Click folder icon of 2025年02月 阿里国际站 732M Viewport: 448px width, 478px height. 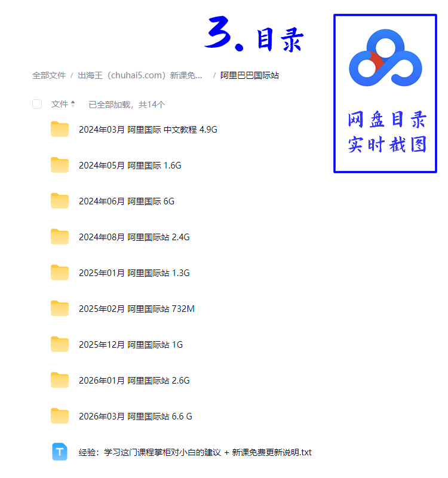click(60, 308)
